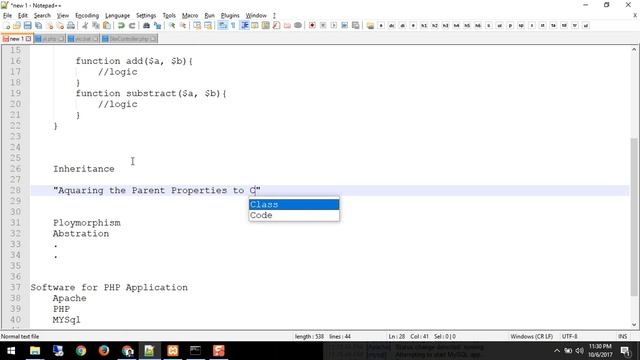Open the File menu
Image resolution: width=640 pixels, height=360 pixels.
click(x=7, y=16)
